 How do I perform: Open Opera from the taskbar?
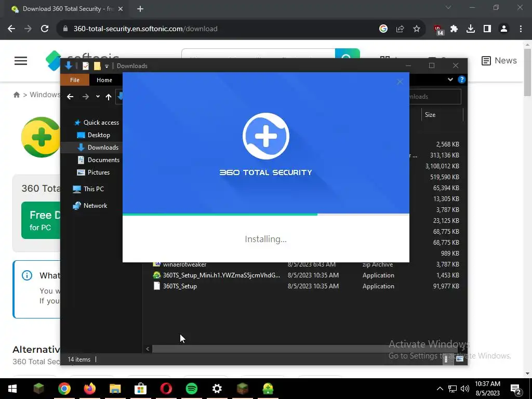[x=166, y=389]
